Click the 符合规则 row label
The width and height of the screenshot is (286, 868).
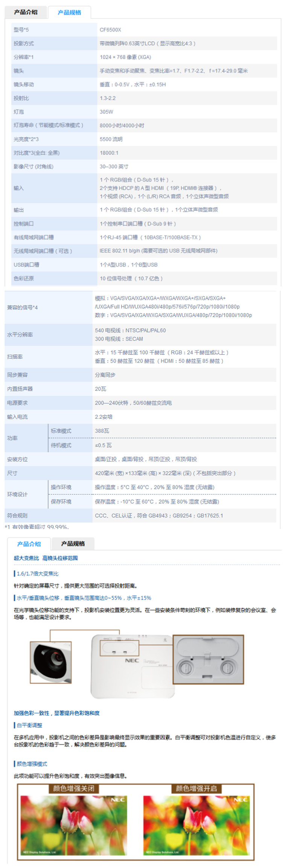tap(17, 515)
